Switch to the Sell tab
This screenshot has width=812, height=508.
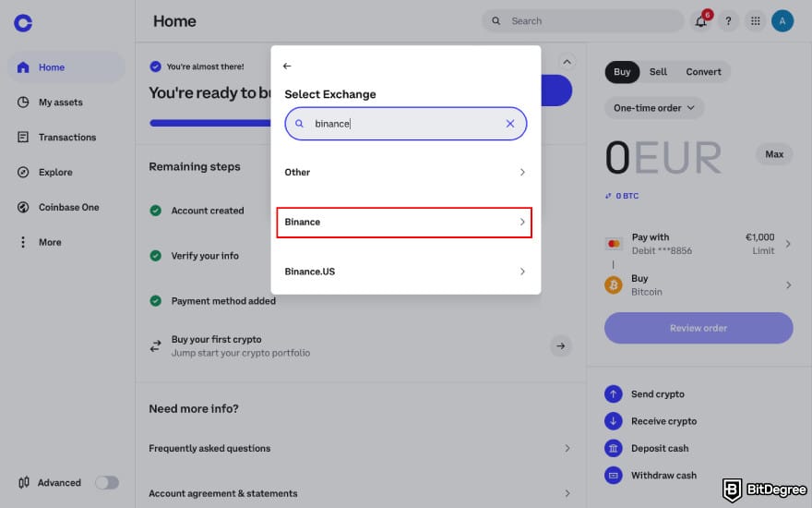pos(658,72)
